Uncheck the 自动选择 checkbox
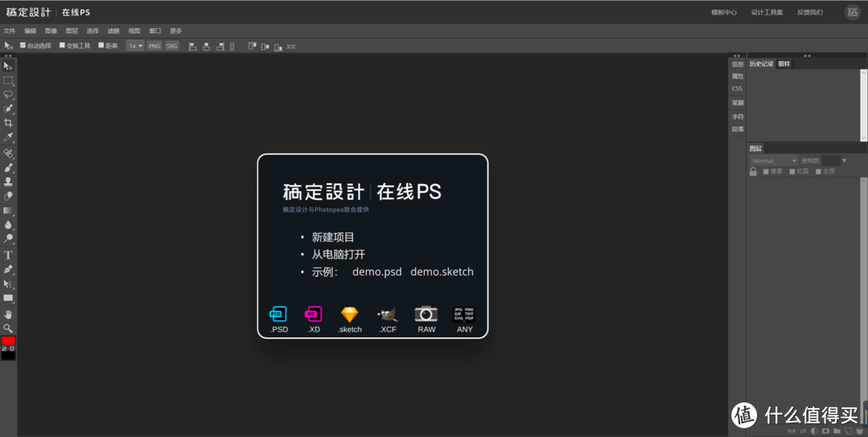The width and height of the screenshot is (868, 437). (23, 45)
